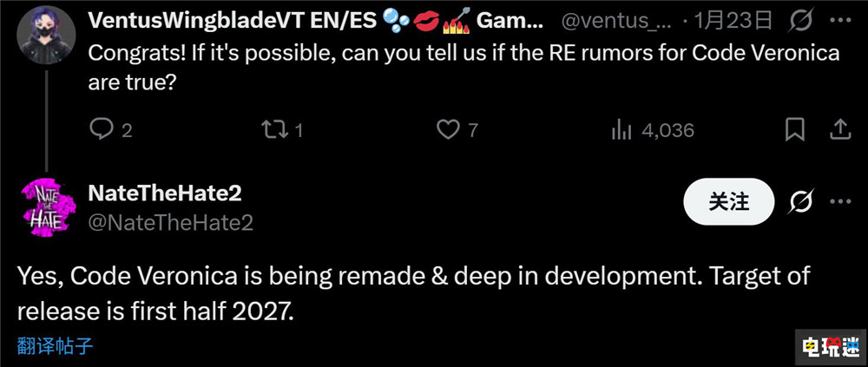Viewport: 868px width, 367px height.
Task: Click 翻译帖子 to translate the post
Action: pos(56,346)
